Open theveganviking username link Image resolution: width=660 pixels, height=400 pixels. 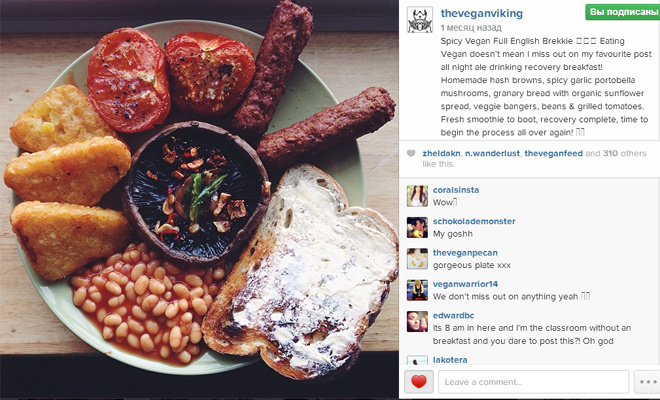pos(482,13)
